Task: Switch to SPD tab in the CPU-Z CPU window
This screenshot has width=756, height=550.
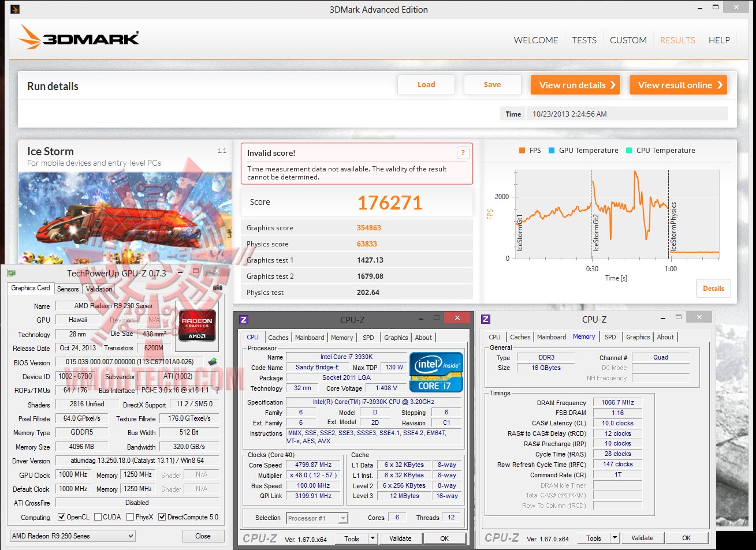Action: [368, 338]
